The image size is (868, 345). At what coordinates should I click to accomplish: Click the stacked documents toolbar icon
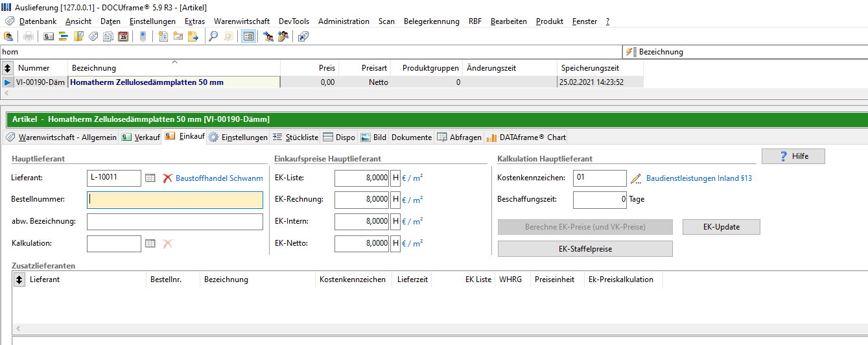tap(108, 36)
